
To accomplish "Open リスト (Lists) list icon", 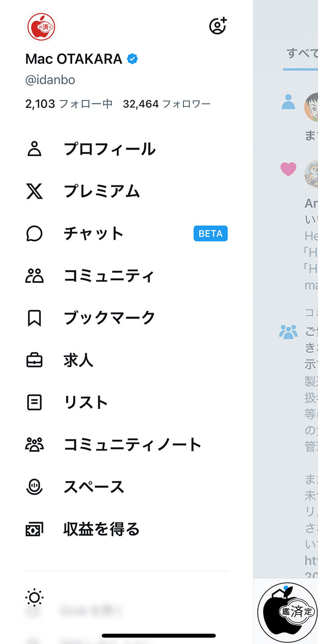I will tap(34, 402).
